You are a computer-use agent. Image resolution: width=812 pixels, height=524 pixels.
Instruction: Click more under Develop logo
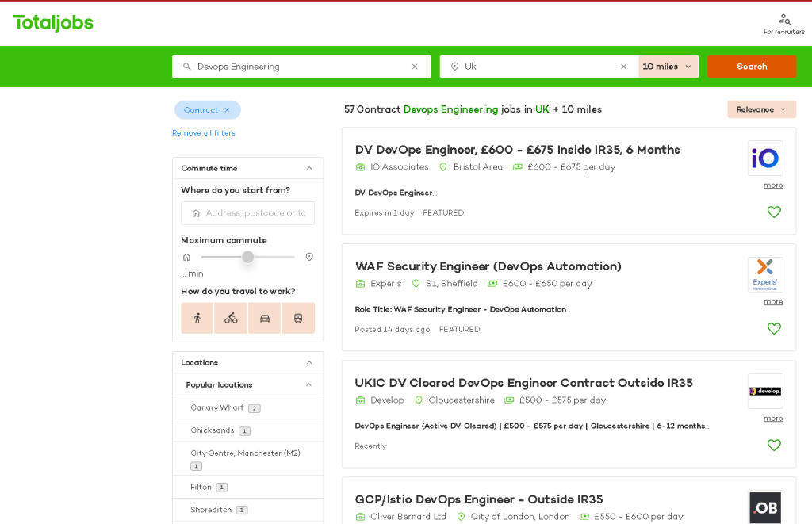click(772, 419)
